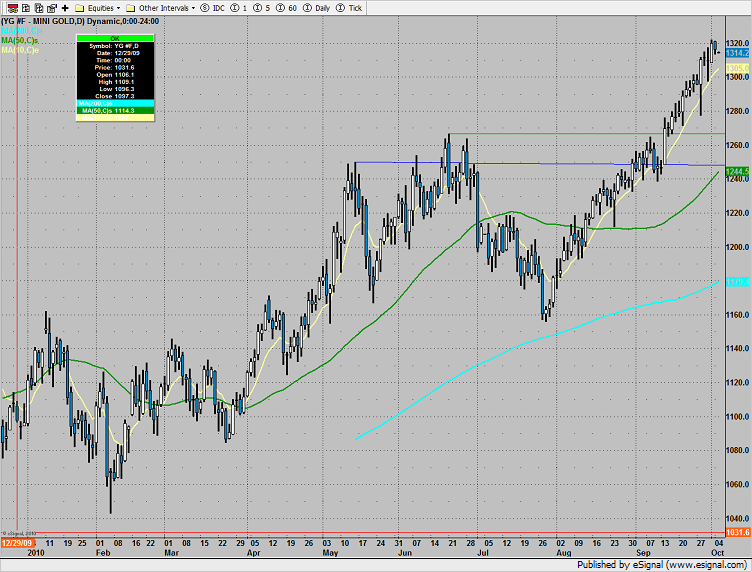
Task: Click the Apr month label on time axis
Action: [x=254, y=553]
